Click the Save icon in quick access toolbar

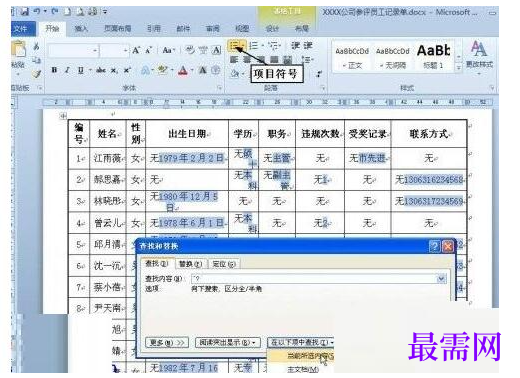point(24,12)
